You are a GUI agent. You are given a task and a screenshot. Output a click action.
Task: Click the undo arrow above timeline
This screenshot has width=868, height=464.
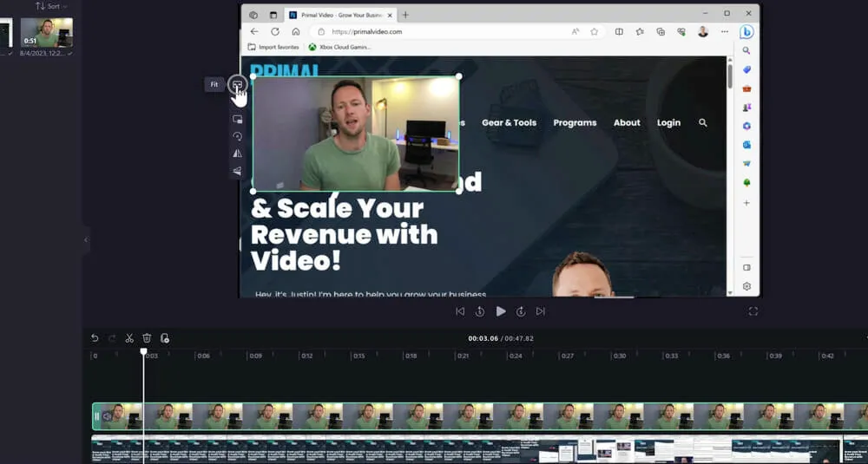[x=95, y=338]
